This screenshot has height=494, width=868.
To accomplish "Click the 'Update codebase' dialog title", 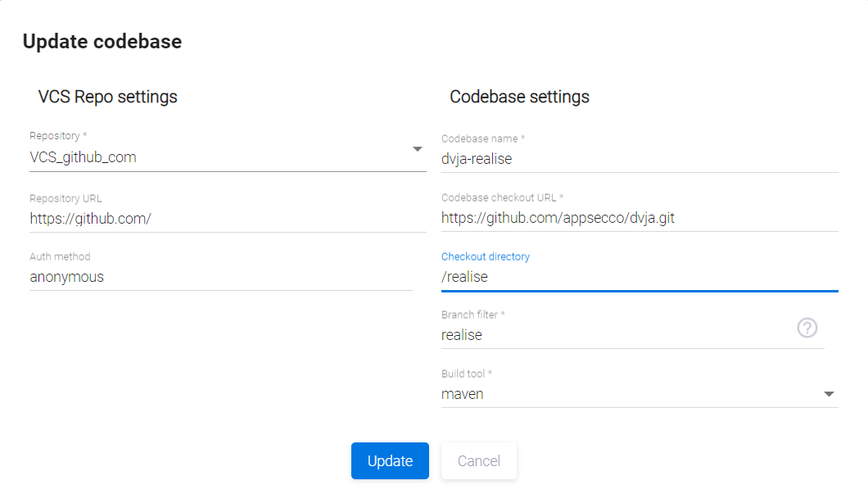I will coord(102,42).
